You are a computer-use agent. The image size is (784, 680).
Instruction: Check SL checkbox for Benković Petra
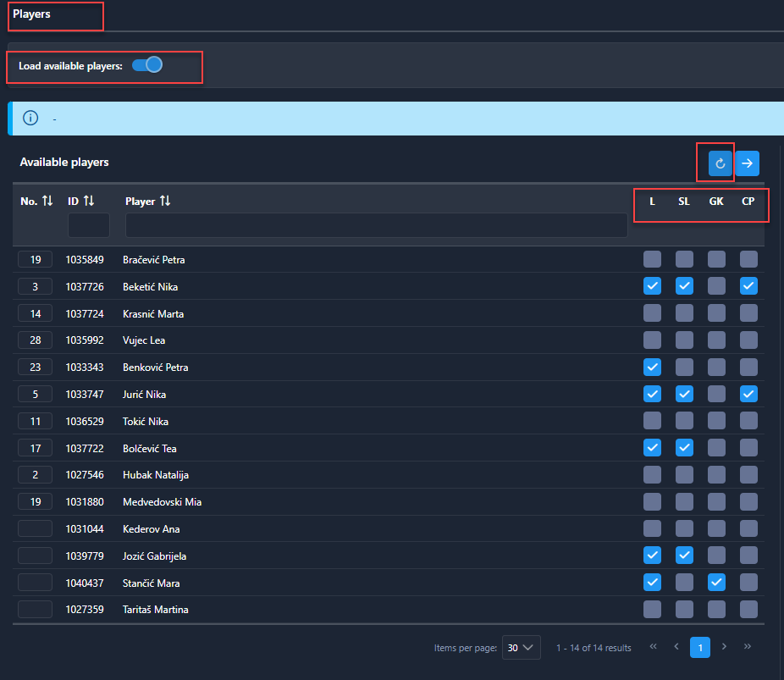(684, 367)
